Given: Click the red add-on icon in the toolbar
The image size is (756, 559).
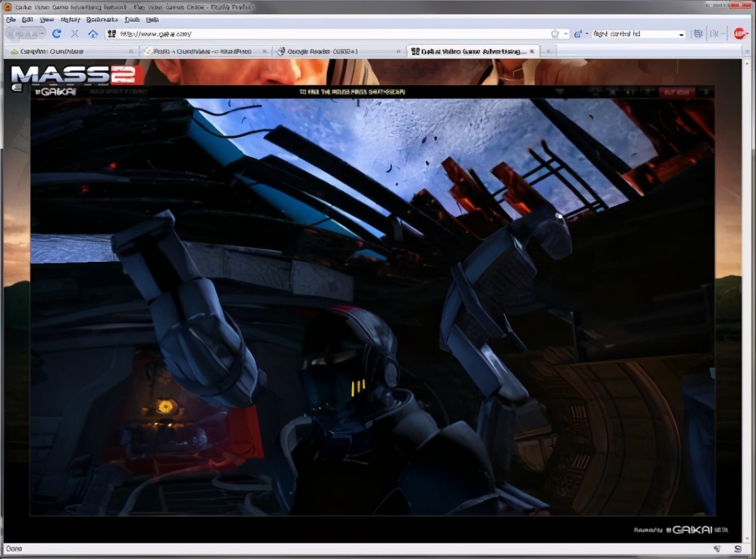Looking at the screenshot, I should click(740, 33).
